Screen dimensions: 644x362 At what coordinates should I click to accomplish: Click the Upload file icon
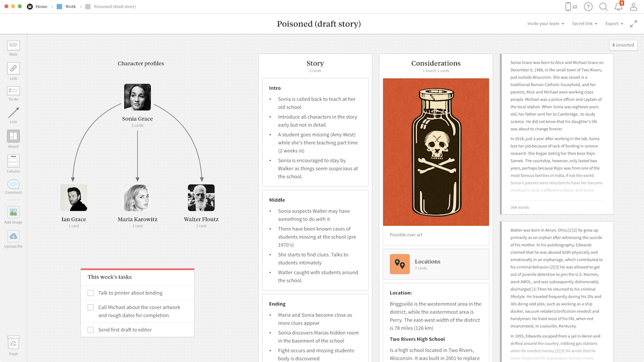coord(13,237)
